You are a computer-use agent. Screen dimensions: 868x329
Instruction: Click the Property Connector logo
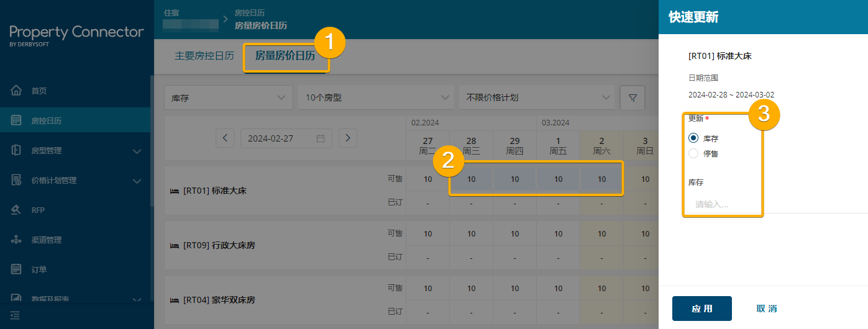(x=76, y=35)
